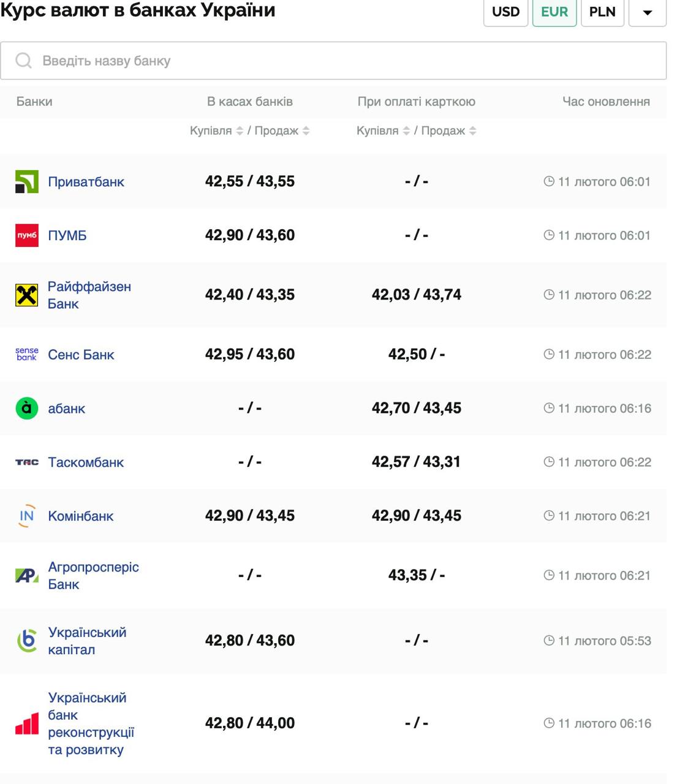677x784 pixels.
Task: Sort by card payment Купівля rate
Action: click(x=406, y=131)
